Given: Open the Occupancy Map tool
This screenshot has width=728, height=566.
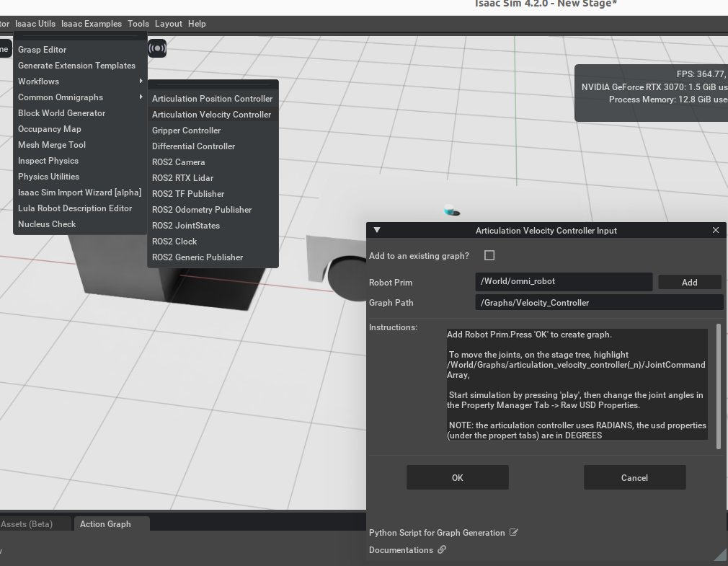Looking at the screenshot, I should (80, 128).
